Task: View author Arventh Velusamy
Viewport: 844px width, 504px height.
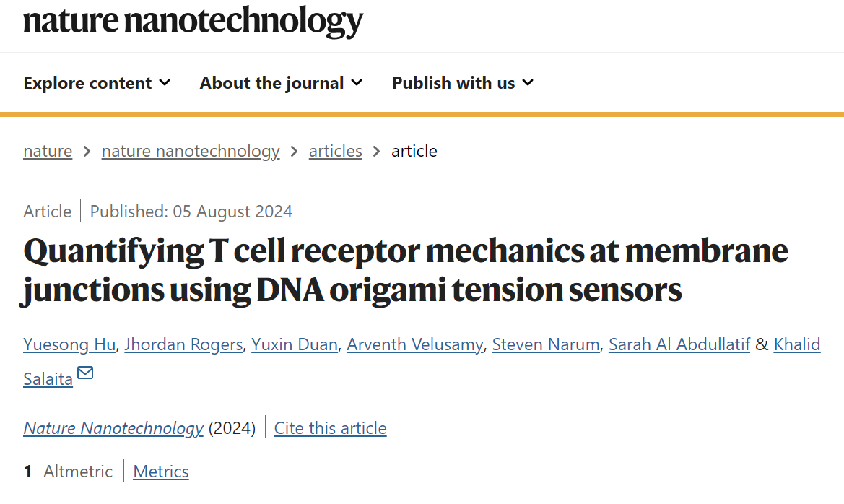Action: click(x=415, y=344)
